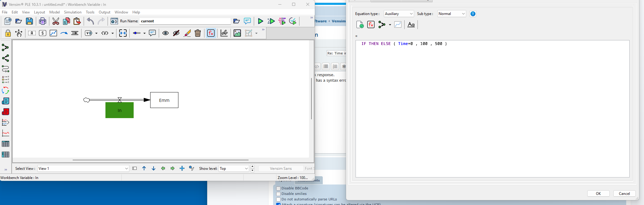This screenshot has width=644, height=205.
Task: Go to previous view with up arrow
Action: [144, 169]
